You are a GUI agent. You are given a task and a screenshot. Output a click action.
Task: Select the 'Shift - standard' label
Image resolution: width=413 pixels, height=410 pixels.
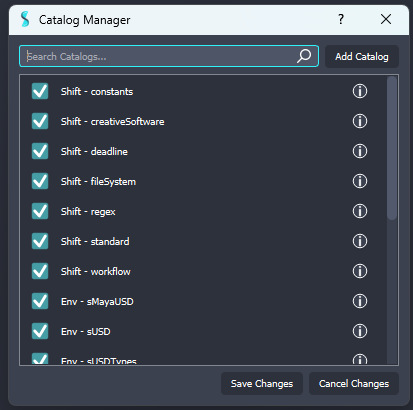click(95, 241)
